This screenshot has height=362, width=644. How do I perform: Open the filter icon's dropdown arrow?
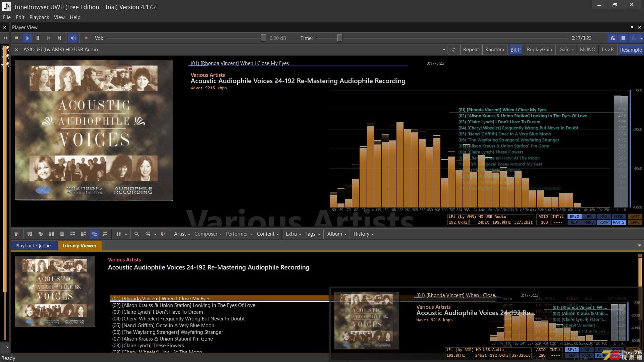[155, 234]
